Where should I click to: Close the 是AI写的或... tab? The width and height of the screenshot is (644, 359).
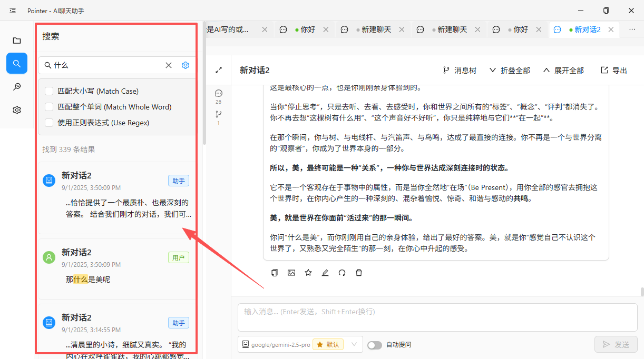[x=265, y=29]
